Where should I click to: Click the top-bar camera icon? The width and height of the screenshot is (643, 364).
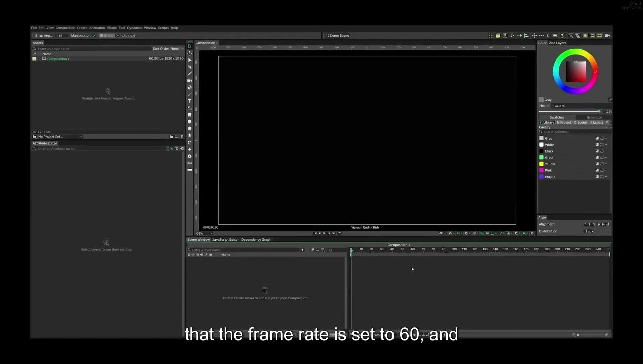[608, 36]
